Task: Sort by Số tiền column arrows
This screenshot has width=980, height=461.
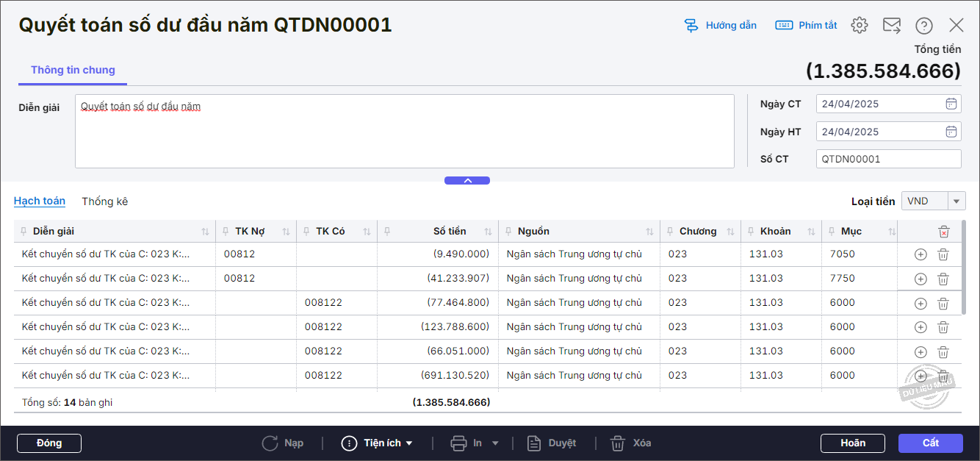Action: pyautogui.click(x=488, y=232)
